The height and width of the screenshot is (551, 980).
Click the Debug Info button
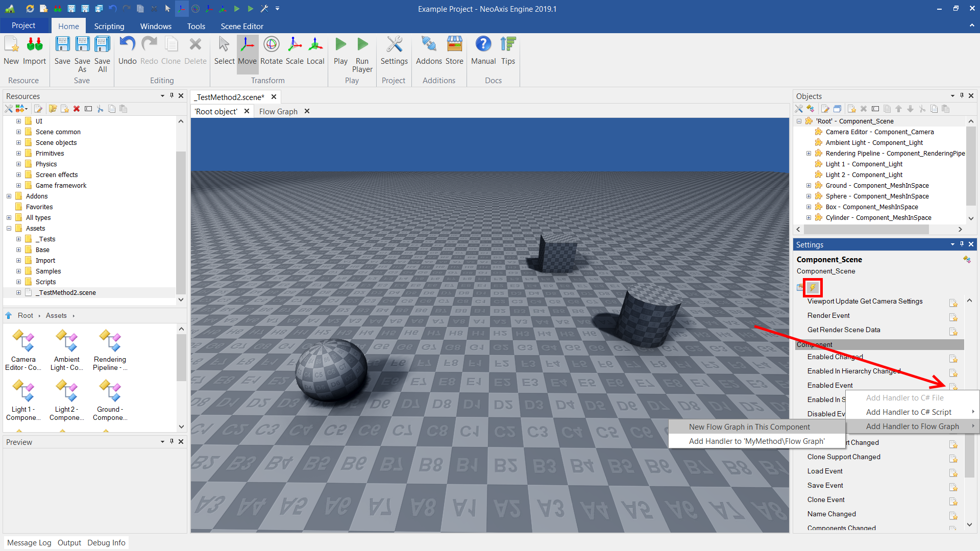(106, 543)
